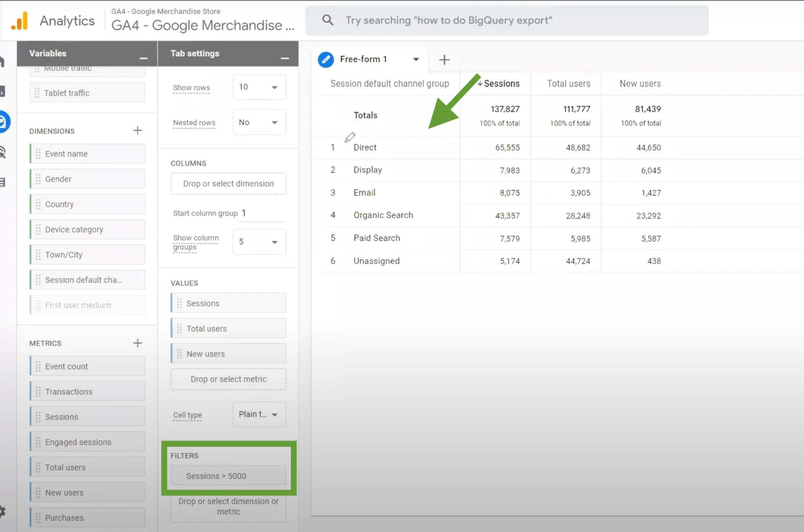
Task: Click the Email row label
Action: coord(364,193)
